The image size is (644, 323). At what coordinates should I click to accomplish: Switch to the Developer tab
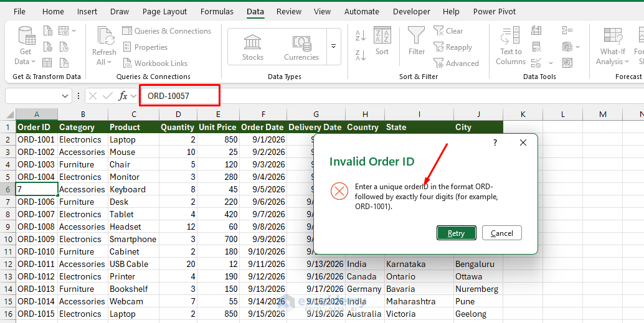pos(412,11)
